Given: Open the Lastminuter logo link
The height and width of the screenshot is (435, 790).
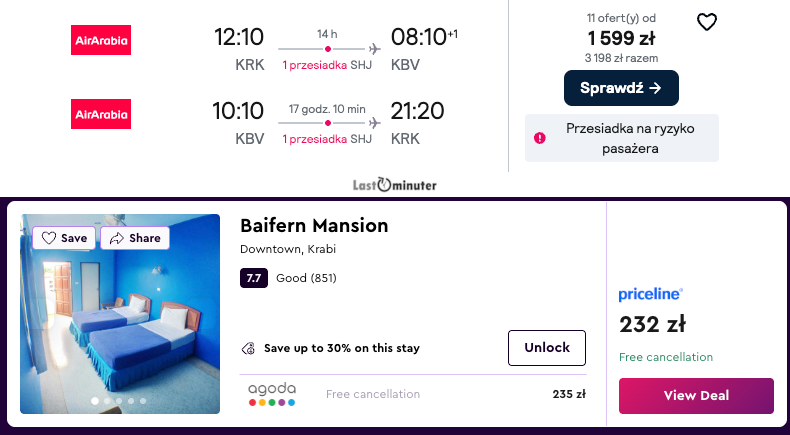Looking at the screenshot, I should click(395, 185).
